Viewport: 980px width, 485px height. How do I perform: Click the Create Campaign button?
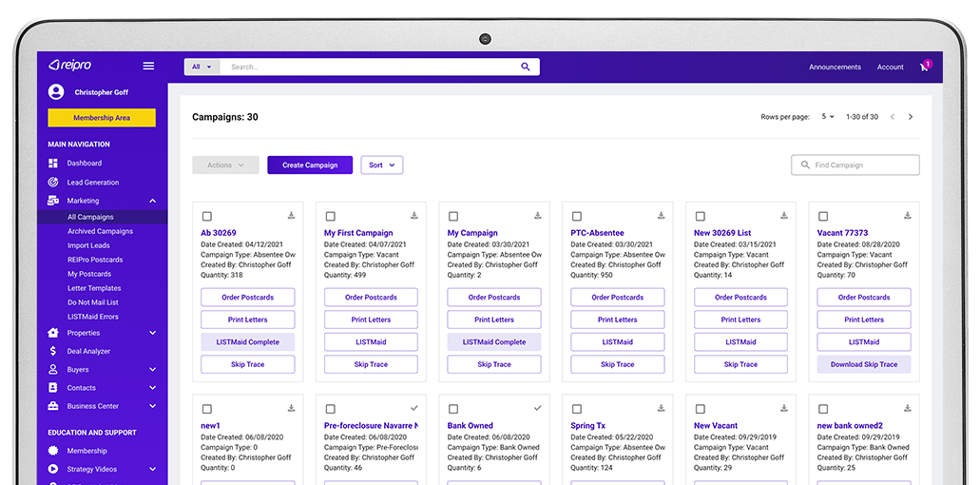click(x=310, y=165)
